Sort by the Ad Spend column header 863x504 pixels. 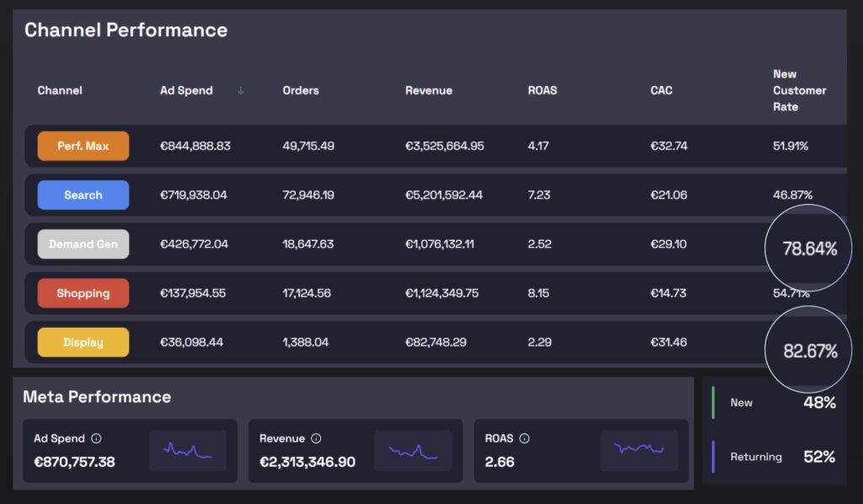pos(186,90)
